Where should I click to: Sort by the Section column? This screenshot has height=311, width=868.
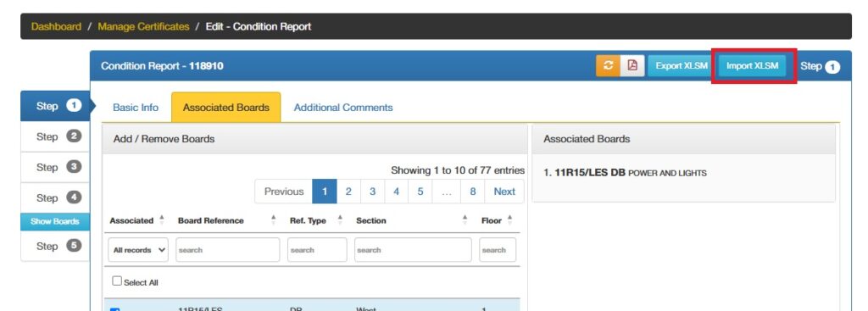[x=413, y=220]
